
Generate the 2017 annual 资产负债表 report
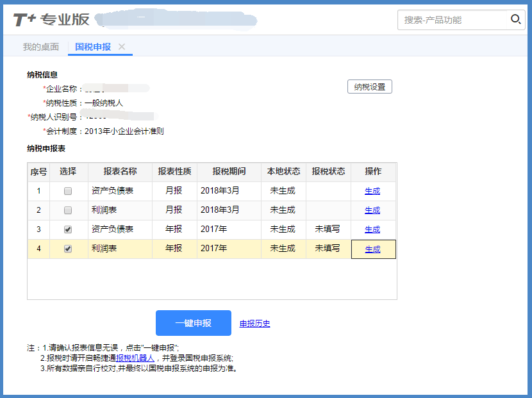tap(372, 229)
